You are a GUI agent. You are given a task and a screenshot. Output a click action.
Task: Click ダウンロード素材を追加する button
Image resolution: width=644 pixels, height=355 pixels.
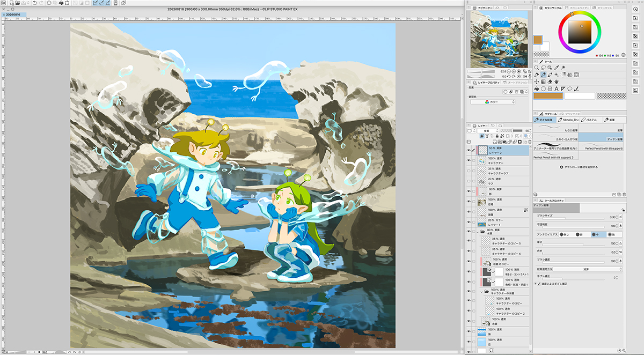point(580,167)
